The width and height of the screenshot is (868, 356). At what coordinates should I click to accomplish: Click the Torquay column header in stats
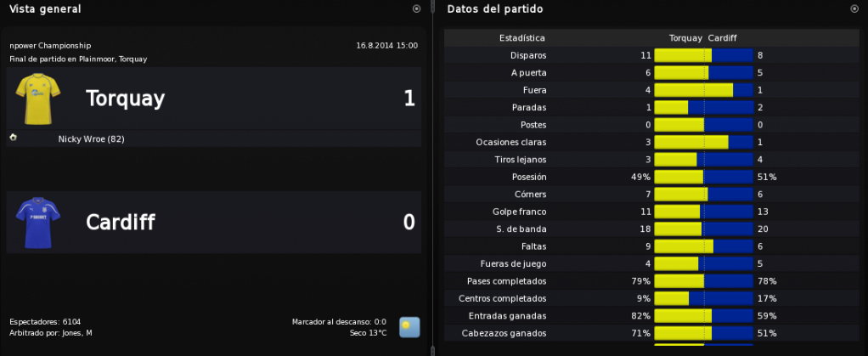pyautogui.click(x=685, y=38)
